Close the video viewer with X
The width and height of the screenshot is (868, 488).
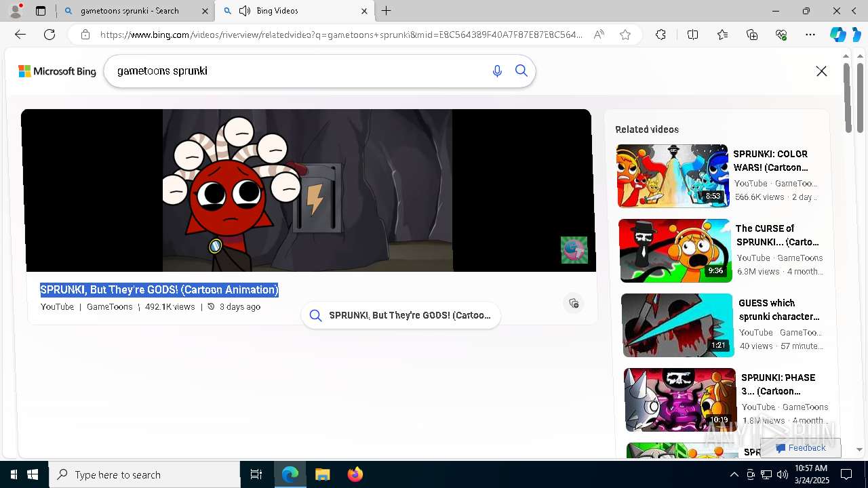pos(821,71)
